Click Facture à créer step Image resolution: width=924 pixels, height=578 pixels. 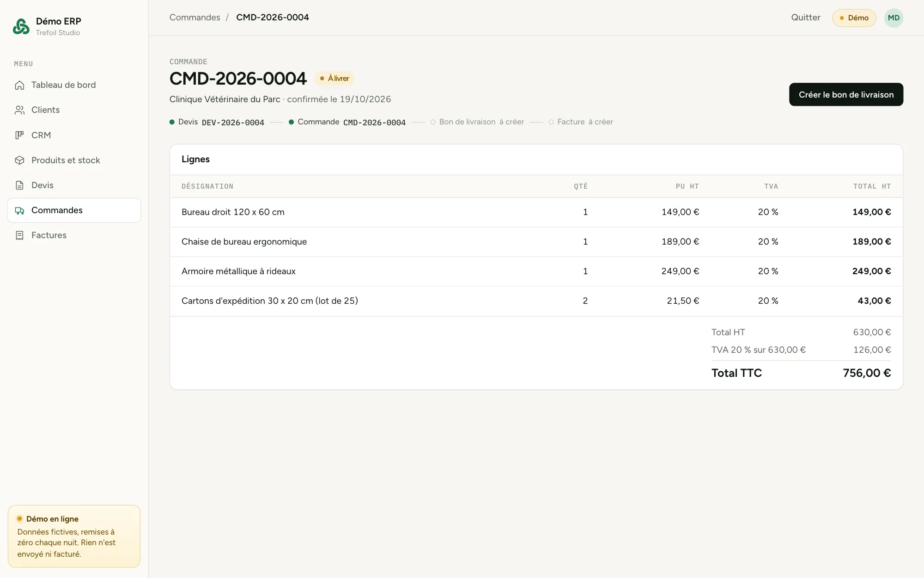click(581, 122)
